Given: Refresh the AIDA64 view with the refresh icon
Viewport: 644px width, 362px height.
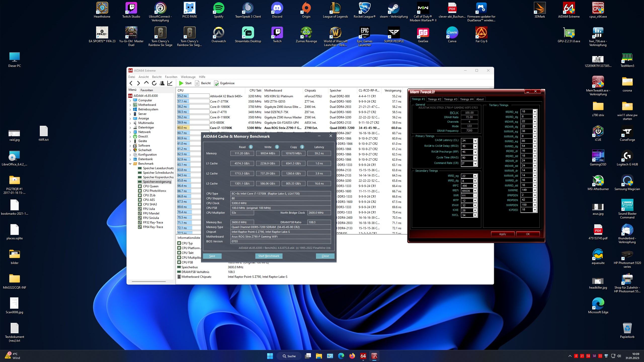Looking at the screenshot, I should (x=154, y=83).
